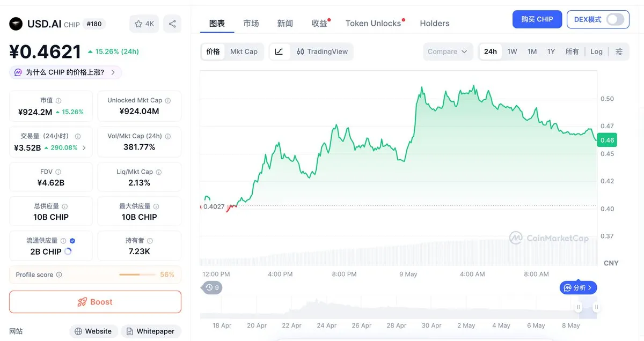Click info icon next to Unlocked Mkt Cap
This screenshot has height=341, width=644.
(x=168, y=100)
